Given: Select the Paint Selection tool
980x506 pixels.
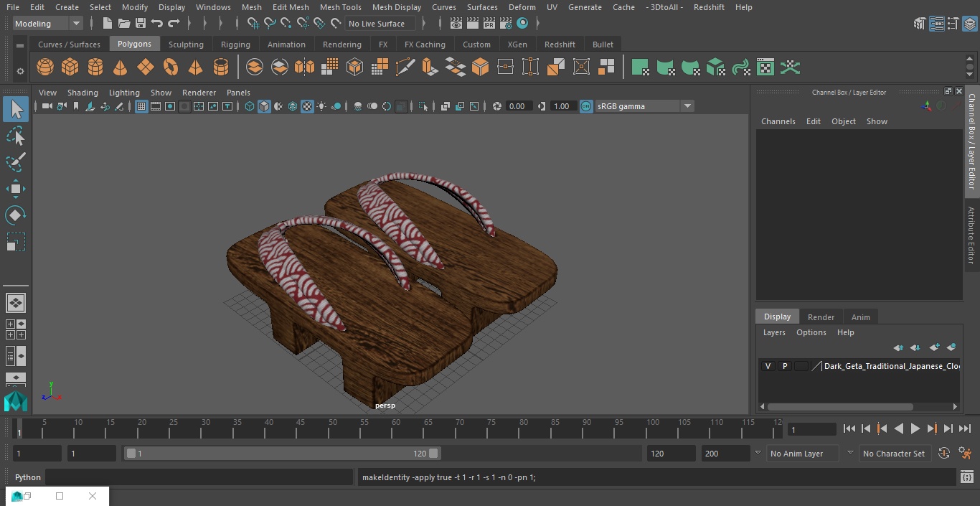Looking at the screenshot, I should click(15, 162).
